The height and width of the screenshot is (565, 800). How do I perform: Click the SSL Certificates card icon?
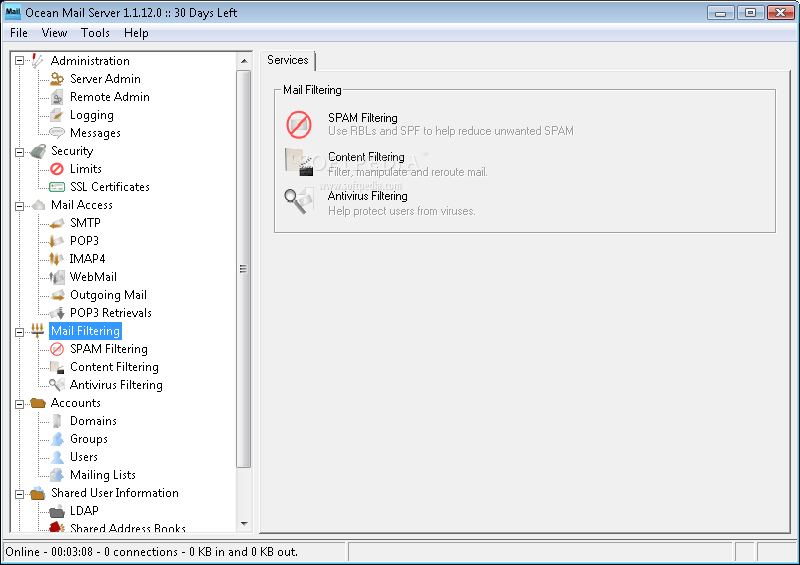(57, 187)
